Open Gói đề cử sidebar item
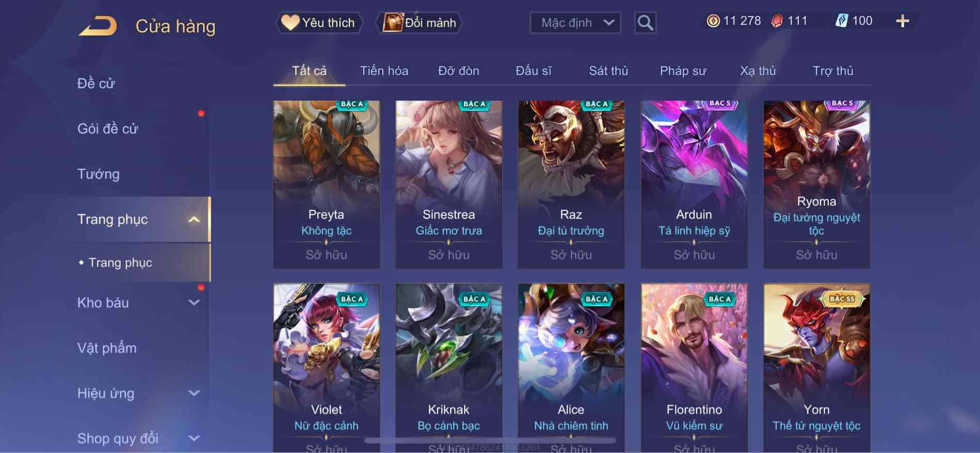 [x=108, y=128]
